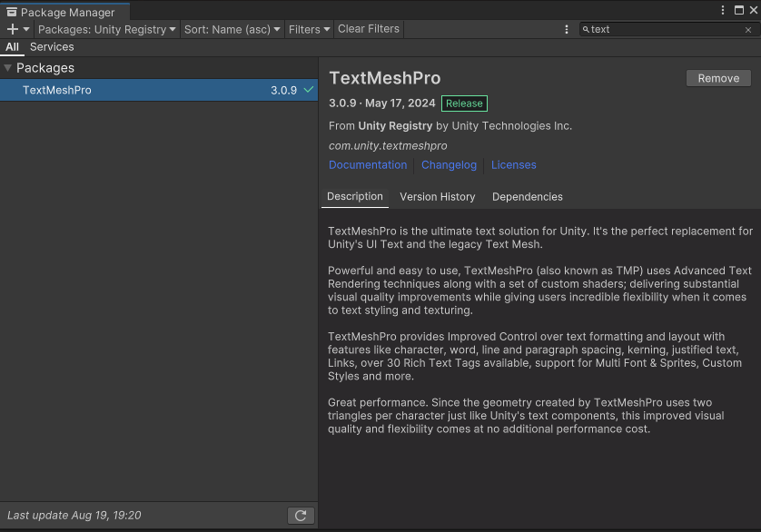The width and height of the screenshot is (761, 532).
Task: Click the Package Manager window tab
Action: pos(65,12)
